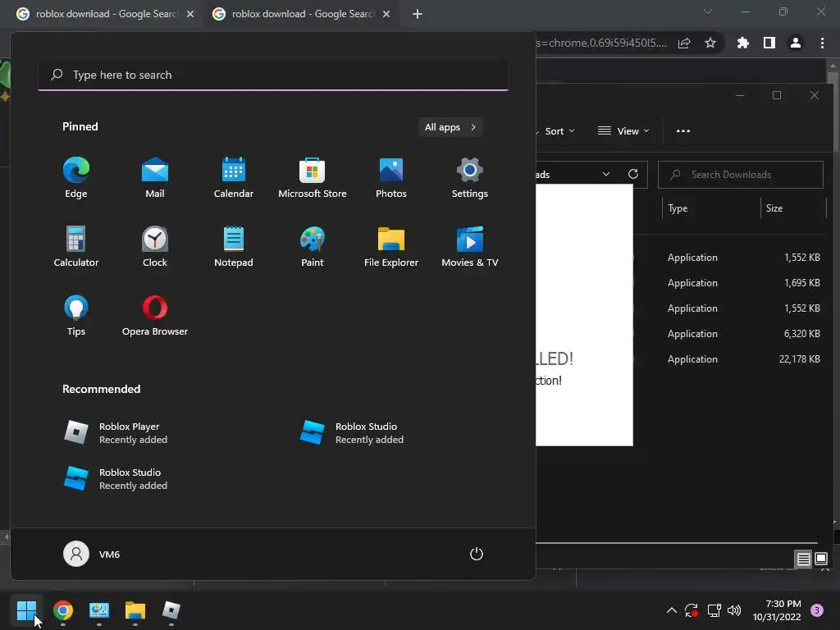This screenshot has height=630, width=840.
Task: Open notification center badge showing 3
Action: (x=817, y=610)
